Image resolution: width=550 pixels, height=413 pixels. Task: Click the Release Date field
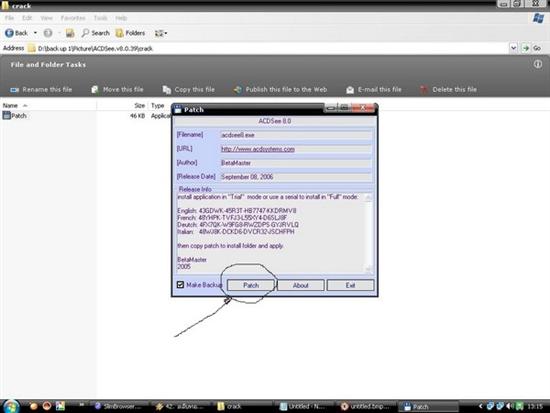(295, 177)
